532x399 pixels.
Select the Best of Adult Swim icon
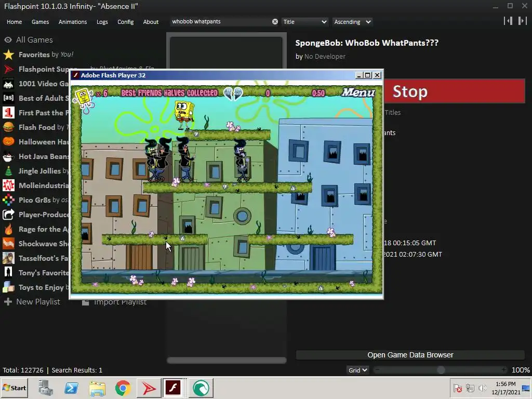(x=8, y=98)
